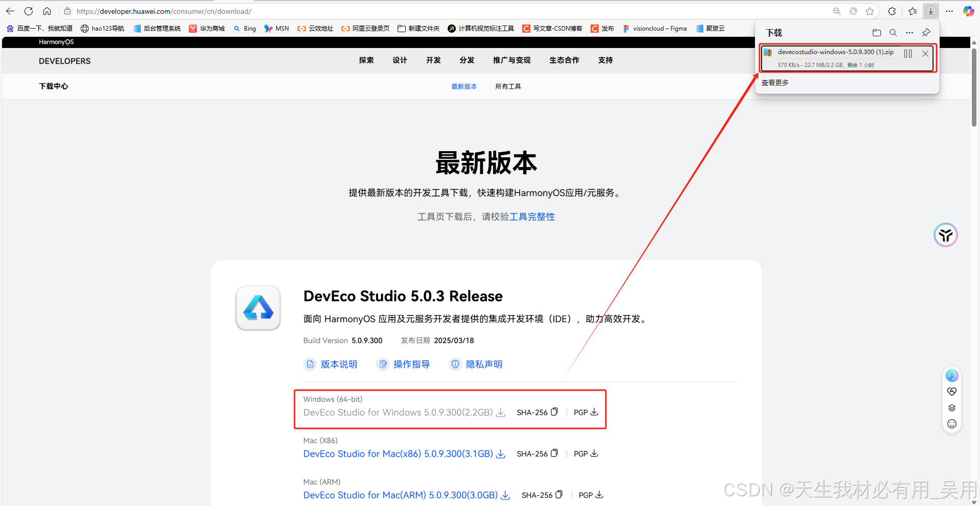Open the 发布 bookmark
Image resolution: width=980 pixels, height=506 pixels.
point(602,29)
